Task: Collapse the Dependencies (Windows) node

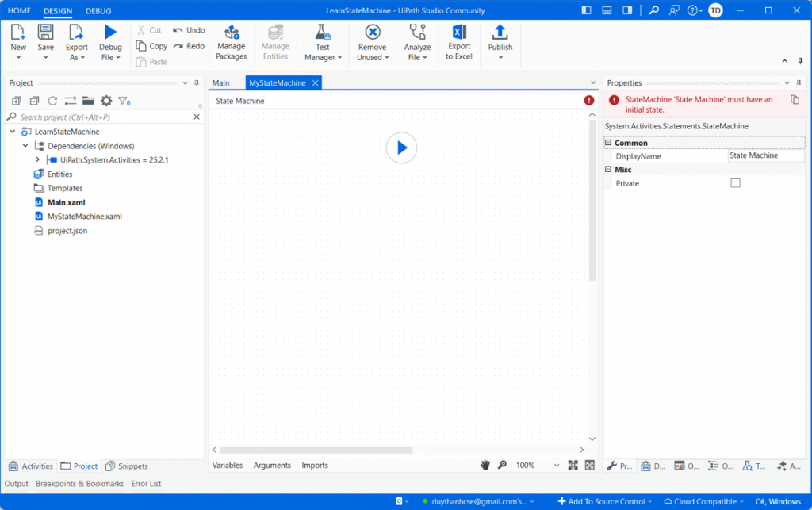Action: coord(25,145)
